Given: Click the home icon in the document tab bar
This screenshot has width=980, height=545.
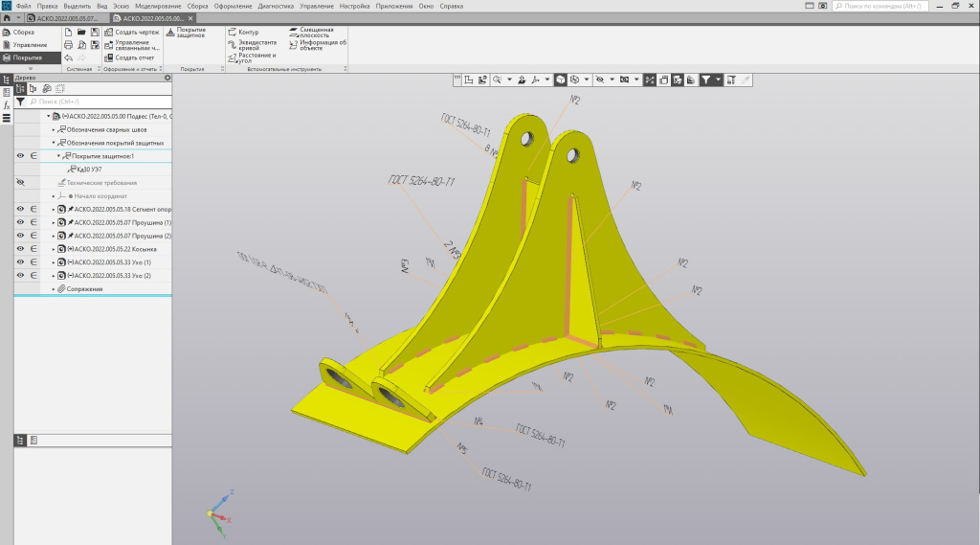Looking at the screenshot, I should pos(7,18).
